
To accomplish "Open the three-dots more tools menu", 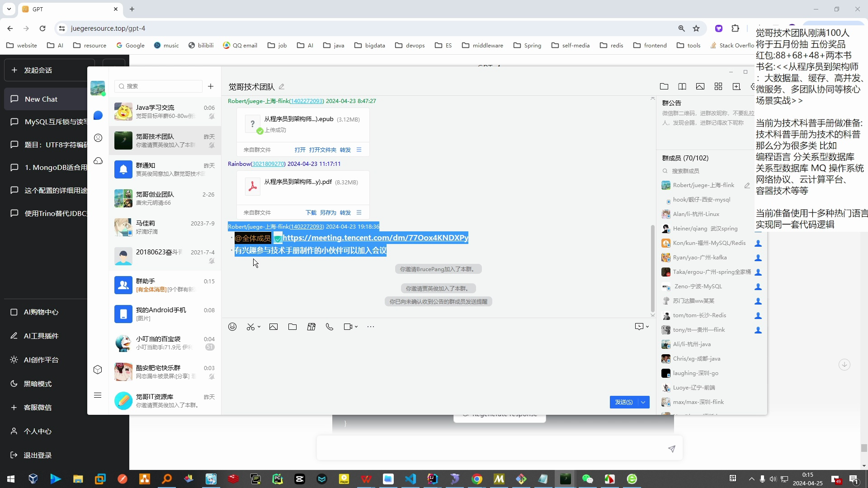I will pos(371,327).
